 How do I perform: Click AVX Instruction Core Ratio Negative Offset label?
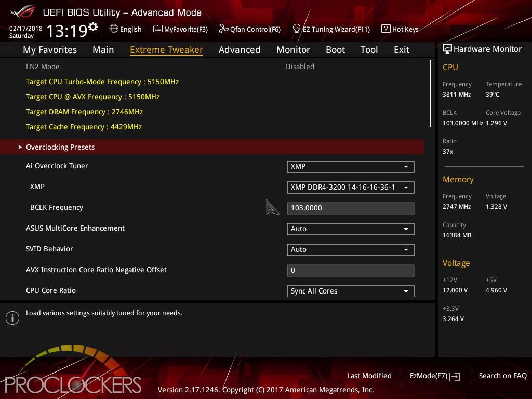pyautogui.click(x=96, y=270)
